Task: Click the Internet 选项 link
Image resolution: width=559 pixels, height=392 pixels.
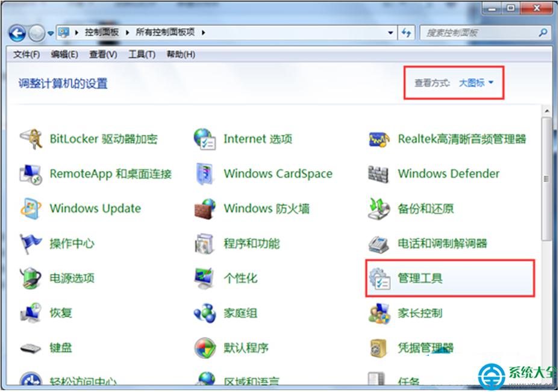Action: [x=258, y=139]
